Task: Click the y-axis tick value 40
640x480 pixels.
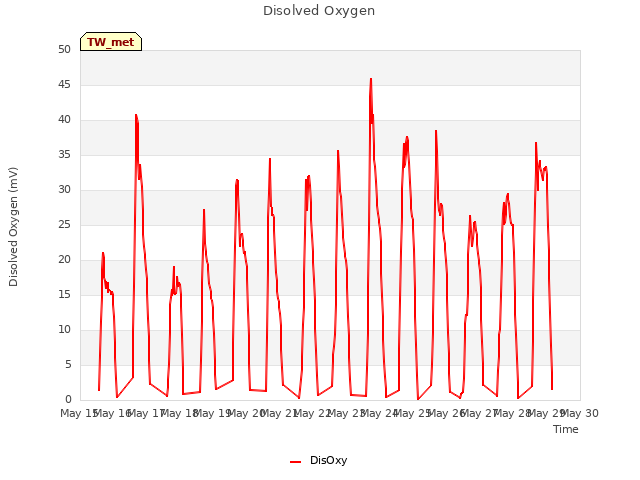Action: (x=64, y=120)
